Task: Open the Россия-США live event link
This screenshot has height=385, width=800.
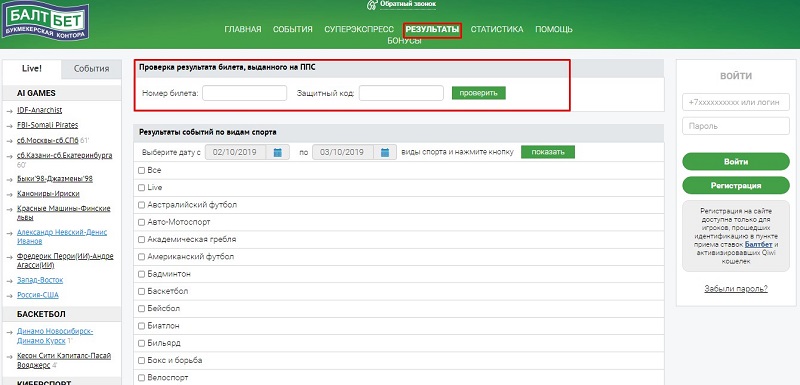Action: coord(38,295)
